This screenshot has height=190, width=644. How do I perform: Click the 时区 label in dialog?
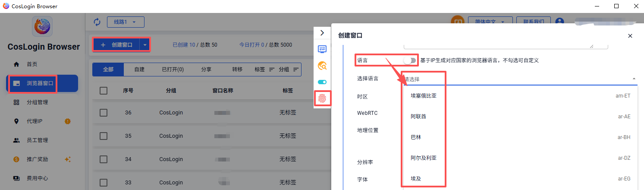[362, 97]
